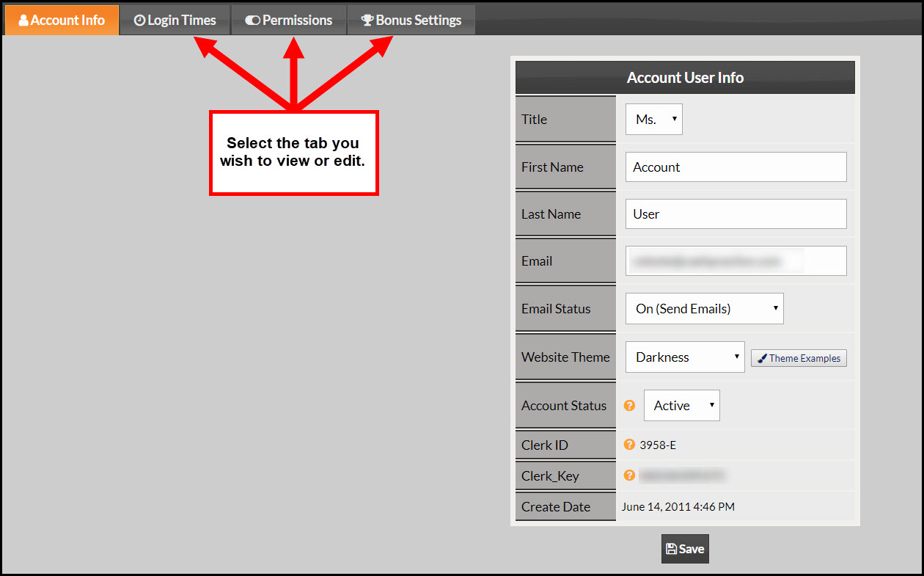Image resolution: width=924 pixels, height=576 pixels.
Task: Click the floppy disk icon on Save button
Action: [672, 548]
